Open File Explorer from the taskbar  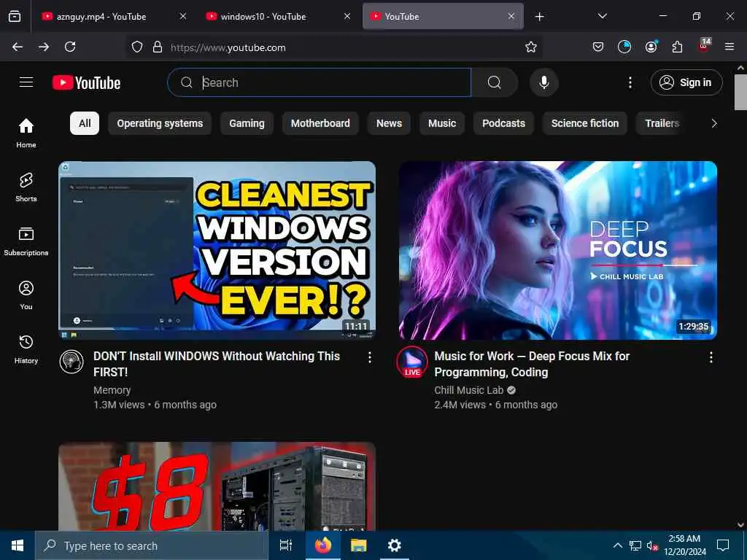point(359,545)
